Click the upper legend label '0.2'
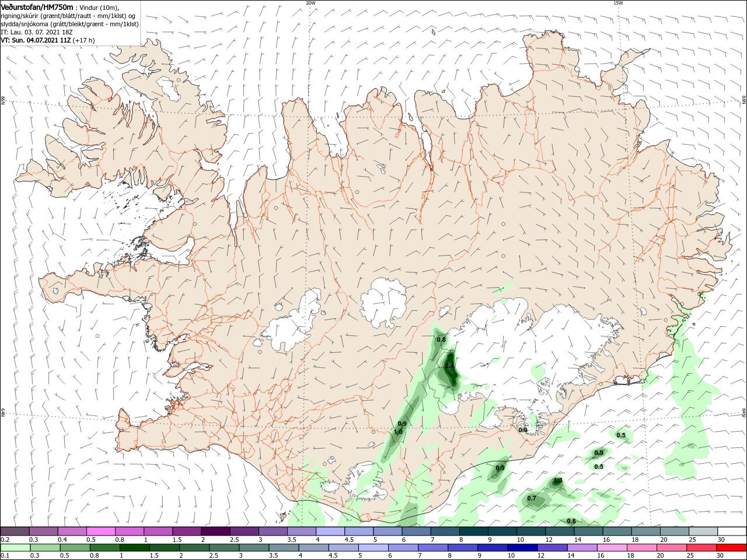The width and height of the screenshot is (747, 560). click(x=5, y=540)
